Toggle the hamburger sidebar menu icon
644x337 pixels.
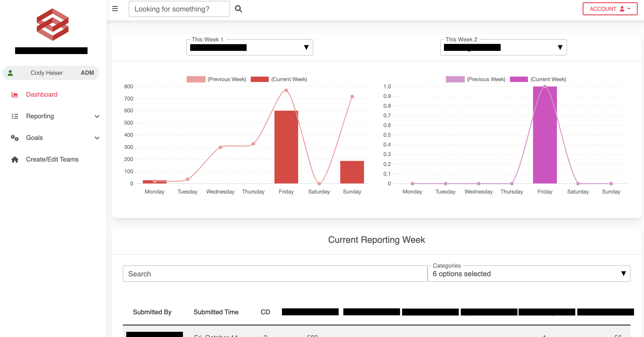tap(115, 9)
